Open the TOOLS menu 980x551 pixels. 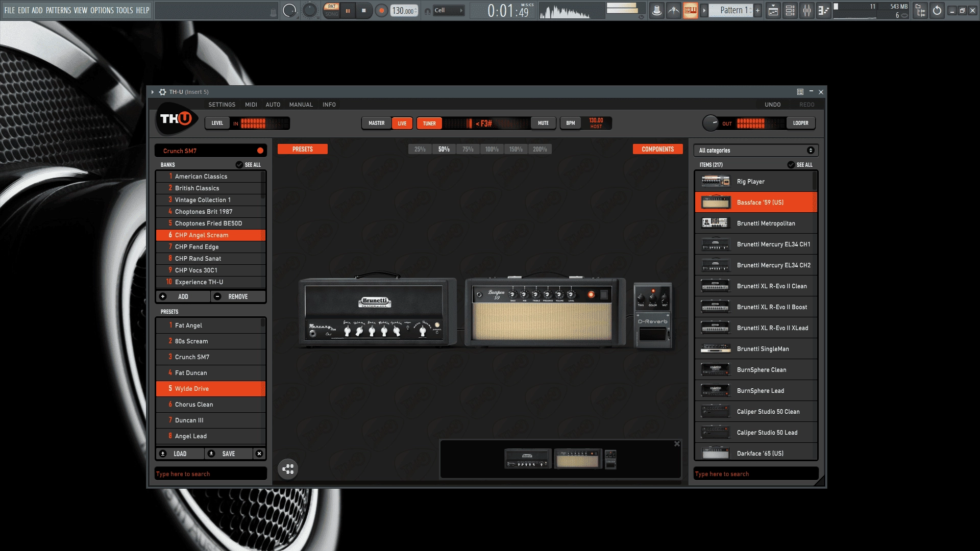click(124, 10)
